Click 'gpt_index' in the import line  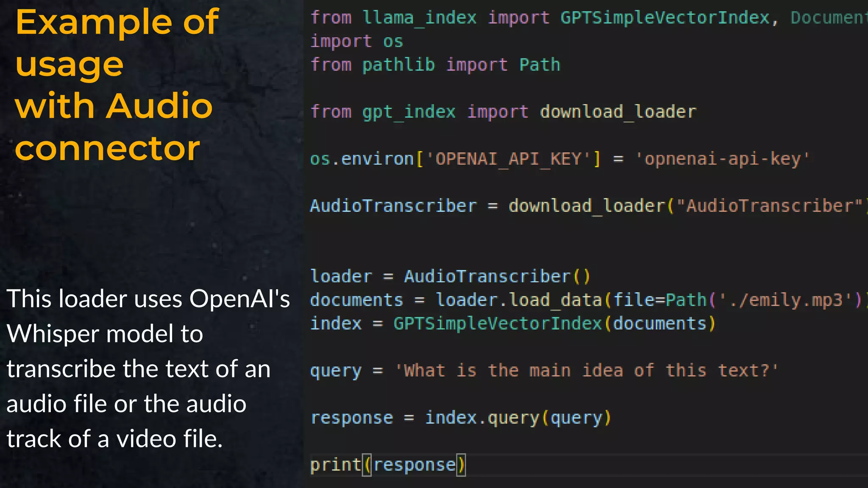409,112
